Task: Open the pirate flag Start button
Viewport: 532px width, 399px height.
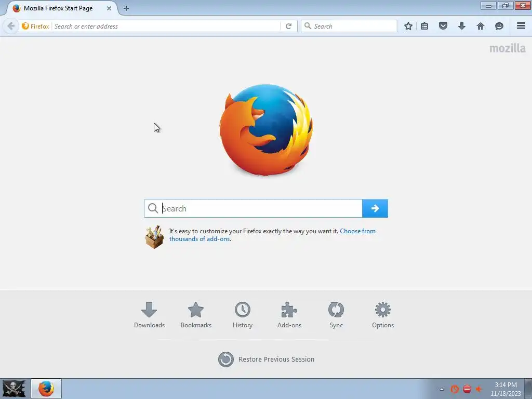Action: (14, 389)
